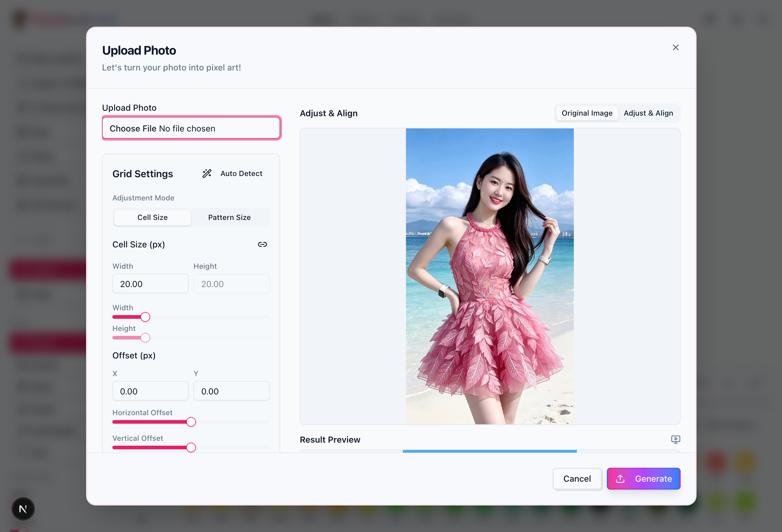782x532 pixels.
Task: Click the Auto Detect button text
Action: [241, 174]
